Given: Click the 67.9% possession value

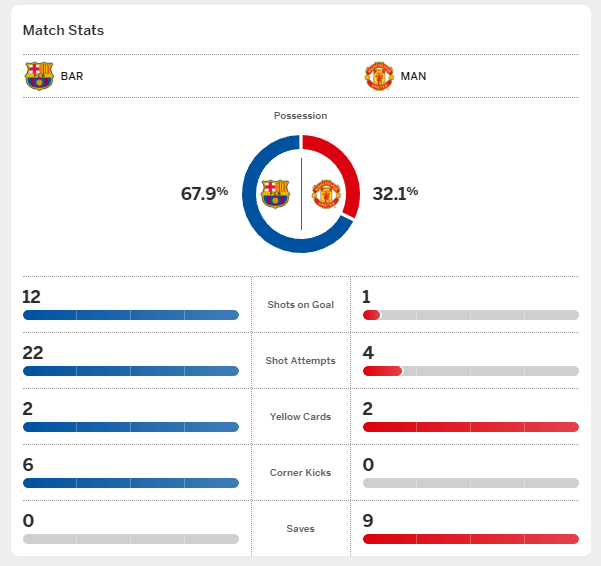Looking at the screenshot, I should pos(204,194).
